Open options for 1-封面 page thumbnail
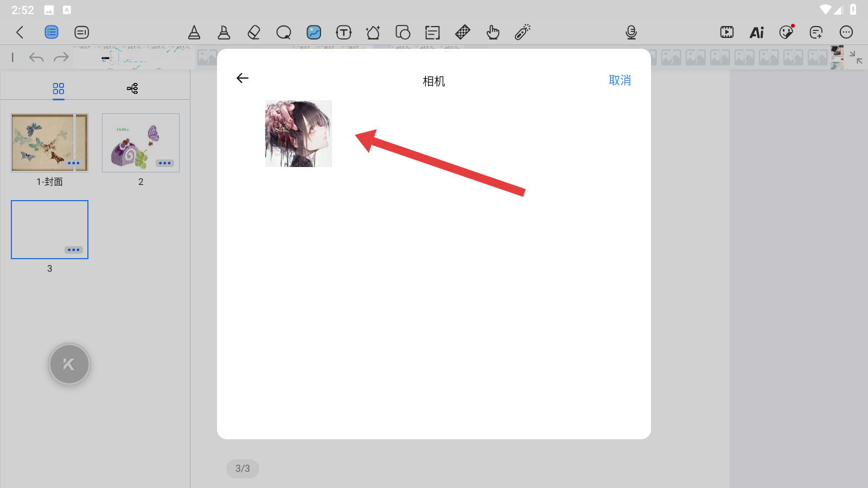 click(x=73, y=163)
